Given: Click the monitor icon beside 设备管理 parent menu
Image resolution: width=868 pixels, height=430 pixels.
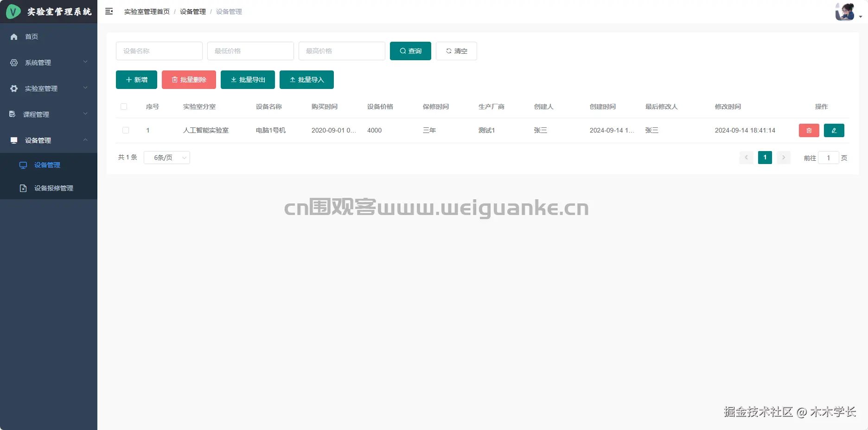Looking at the screenshot, I should coord(14,140).
